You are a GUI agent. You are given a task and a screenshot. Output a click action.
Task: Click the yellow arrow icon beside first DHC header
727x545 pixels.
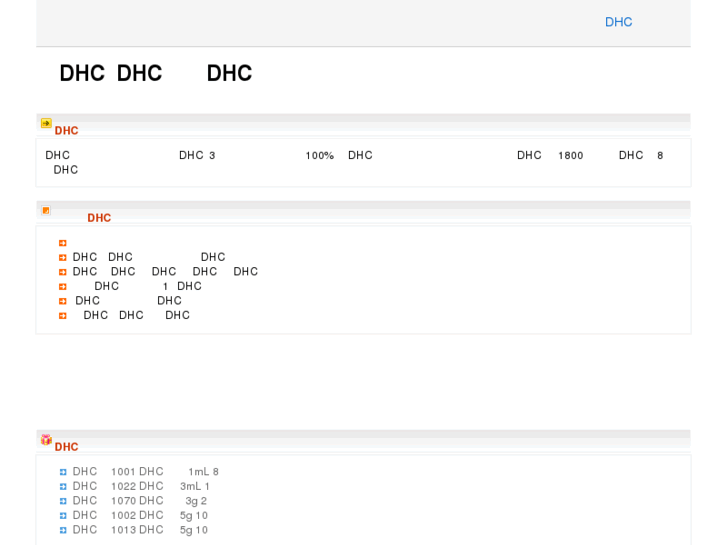(x=46, y=123)
